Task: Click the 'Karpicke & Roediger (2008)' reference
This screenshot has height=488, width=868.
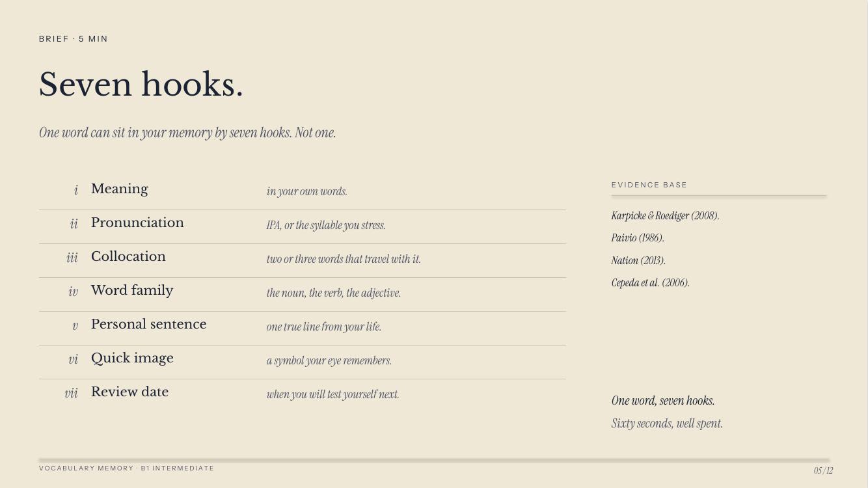Action: 665,216
